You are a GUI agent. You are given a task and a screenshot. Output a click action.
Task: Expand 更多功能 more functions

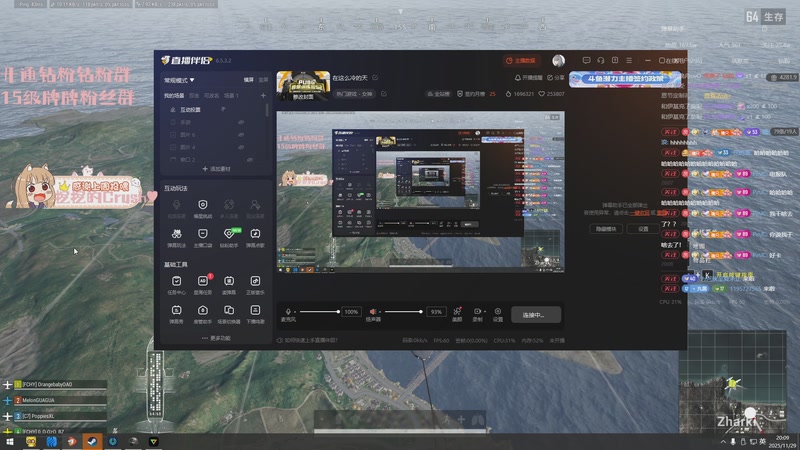click(x=216, y=338)
